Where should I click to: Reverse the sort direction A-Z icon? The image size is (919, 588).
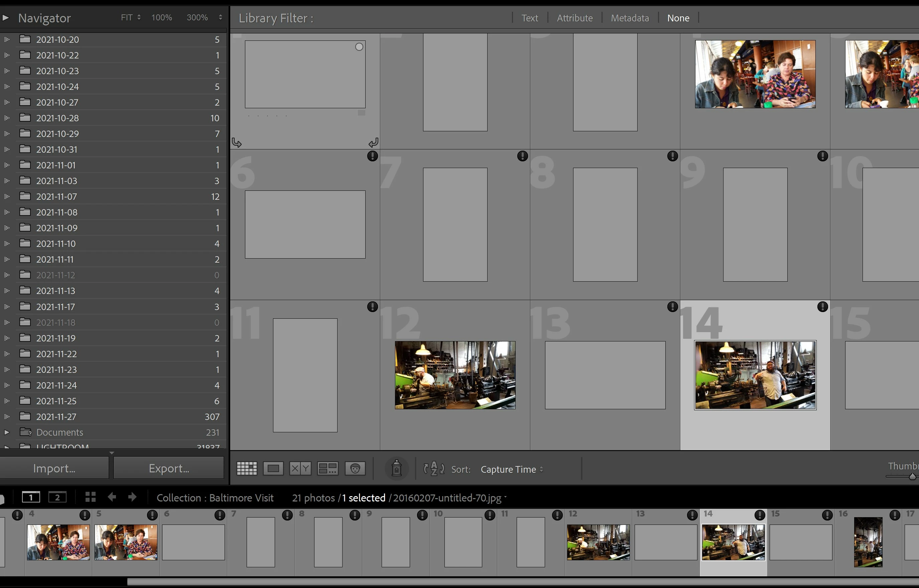[434, 468]
